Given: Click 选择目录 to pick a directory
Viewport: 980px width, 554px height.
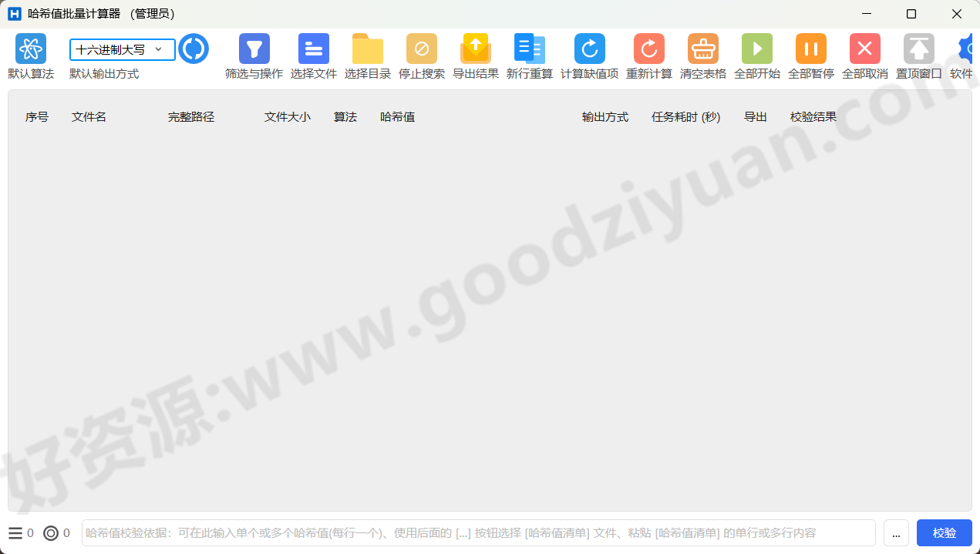Looking at the screenshot, I should tap(367, 49).
